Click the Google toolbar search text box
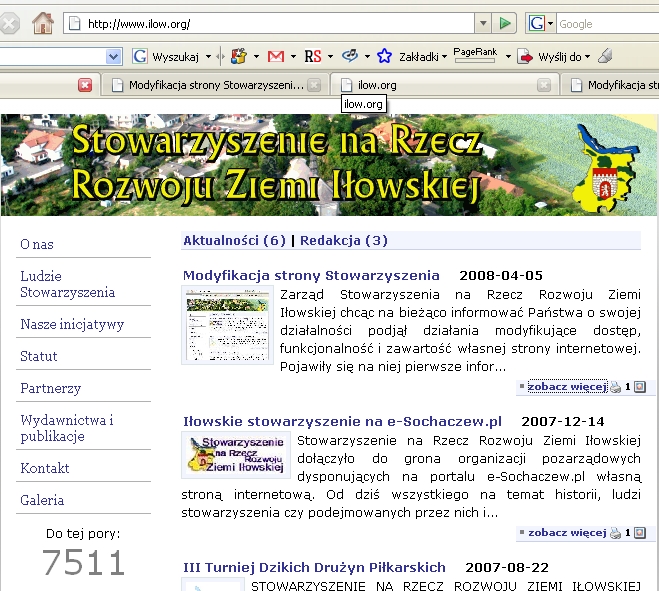The image size is (659, 591). pyautogui.click(x=52, y=56)
